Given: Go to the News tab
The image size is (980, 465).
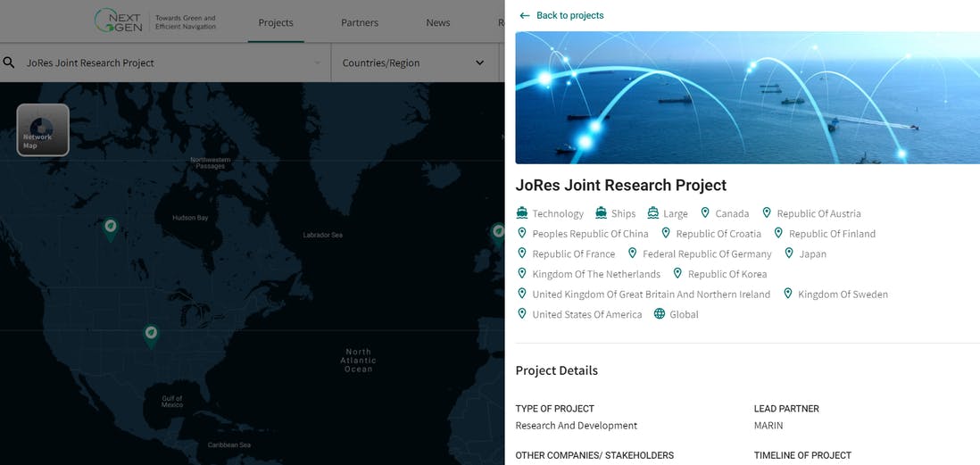Looking at the screenshot, I should click(438, 22).
